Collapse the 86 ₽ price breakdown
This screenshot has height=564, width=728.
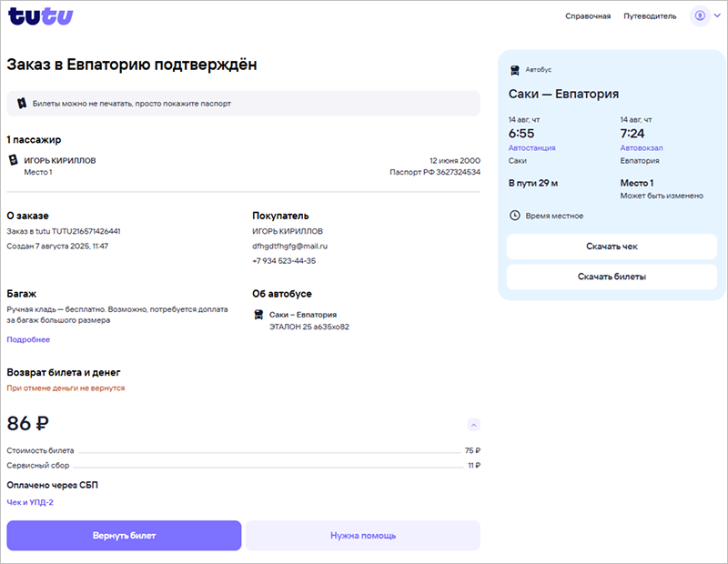(x=473, y=425)
